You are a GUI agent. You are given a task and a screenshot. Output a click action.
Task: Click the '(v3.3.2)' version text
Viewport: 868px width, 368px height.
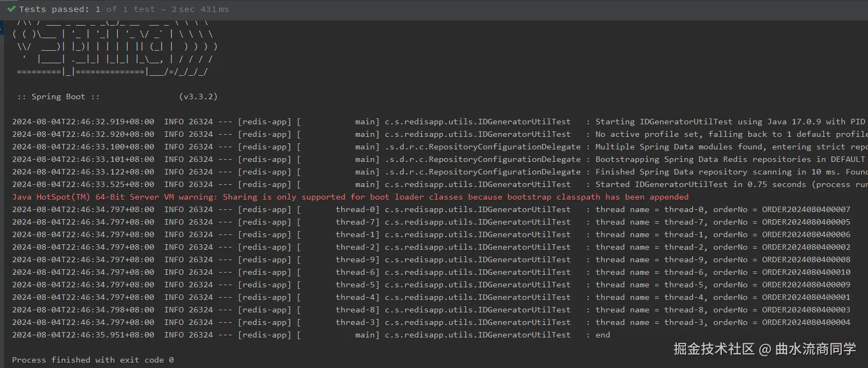pos(198,96)
